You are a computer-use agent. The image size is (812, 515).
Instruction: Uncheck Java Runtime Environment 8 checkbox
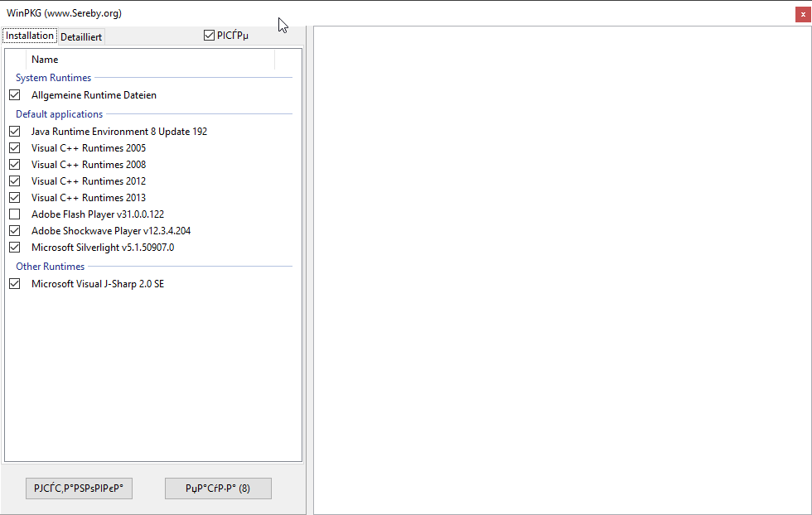(15, 132)
